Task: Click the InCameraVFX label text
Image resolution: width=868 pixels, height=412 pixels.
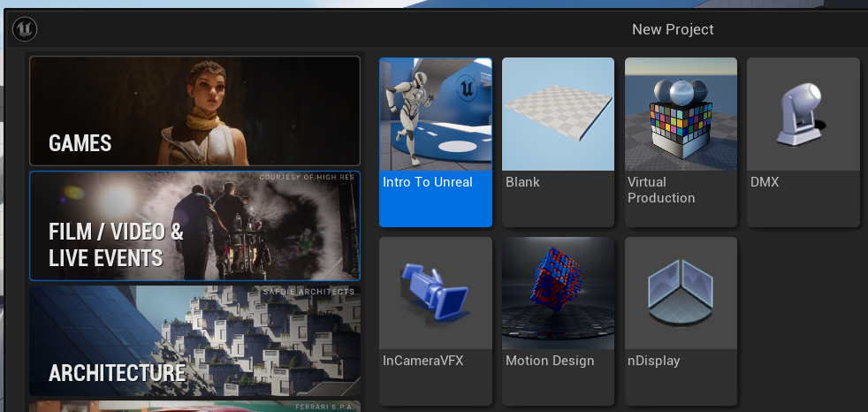Action: [x=423, y=361]
